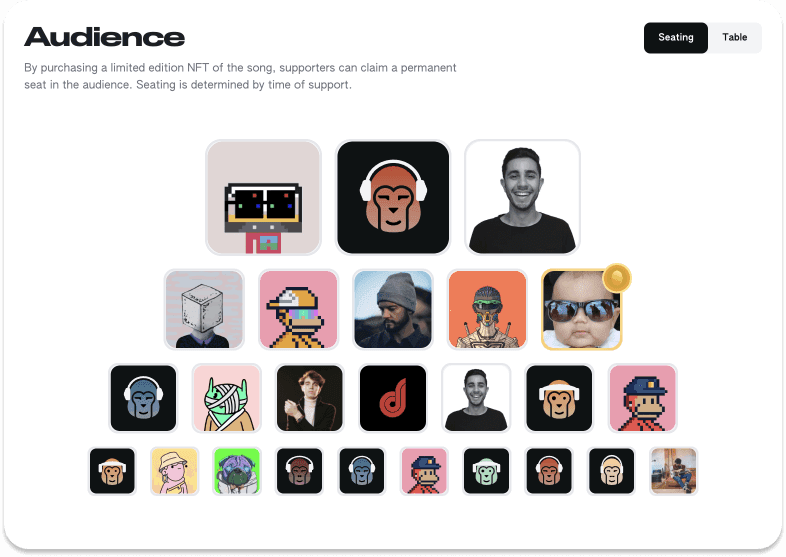Image resolution: width=786 pixels, height=557 pixels.
Task: Open the large smiling man photo in top row
Action: 522,198
